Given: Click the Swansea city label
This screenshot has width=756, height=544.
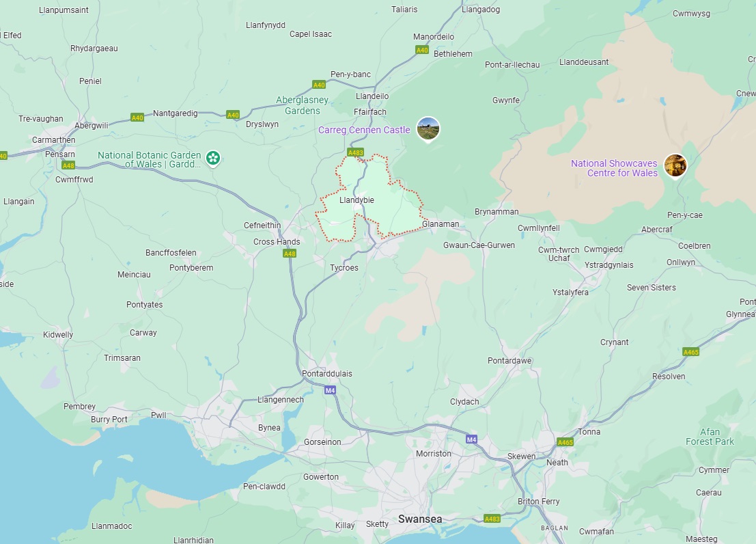Looking at the screenshot, I should (x=420, y=519).
